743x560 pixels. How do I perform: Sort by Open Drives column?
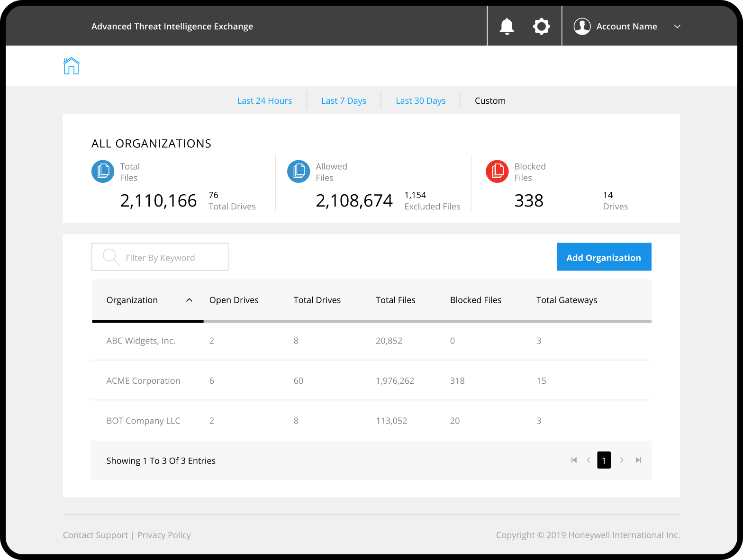[x=234, y=300]
